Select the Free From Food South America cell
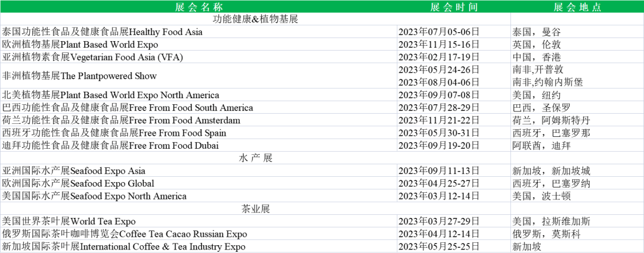644x253 pixels. pyautogui.click(x=199, y=108)
